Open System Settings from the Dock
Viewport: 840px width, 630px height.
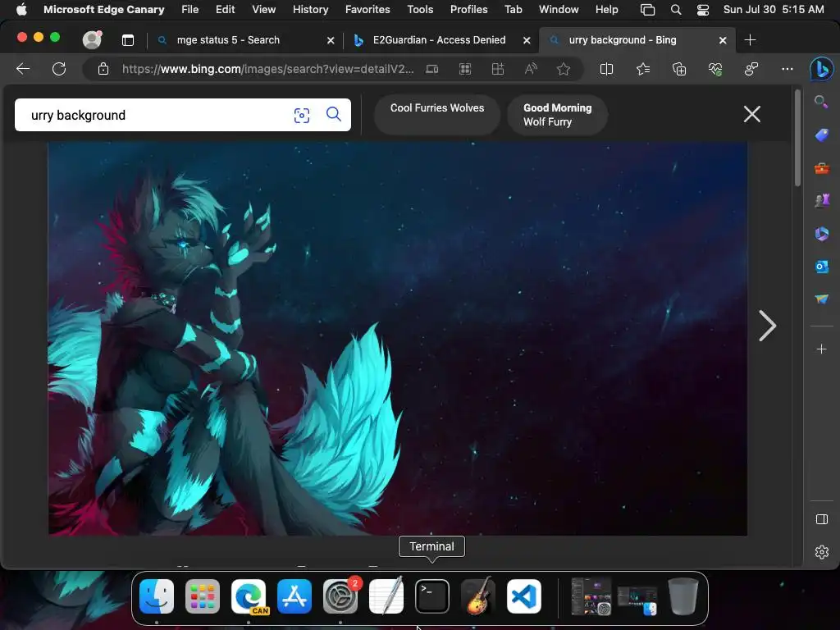(x=340, y=596)
